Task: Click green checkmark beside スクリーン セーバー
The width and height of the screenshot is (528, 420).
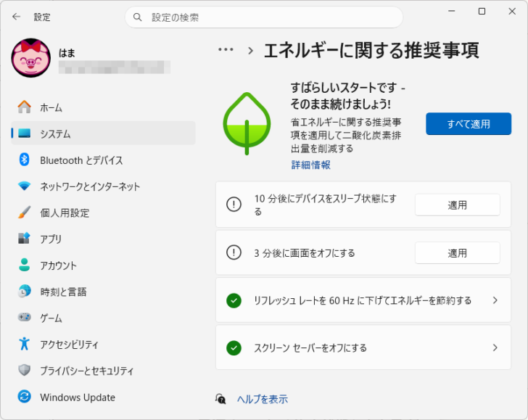Action: [234, 348]
